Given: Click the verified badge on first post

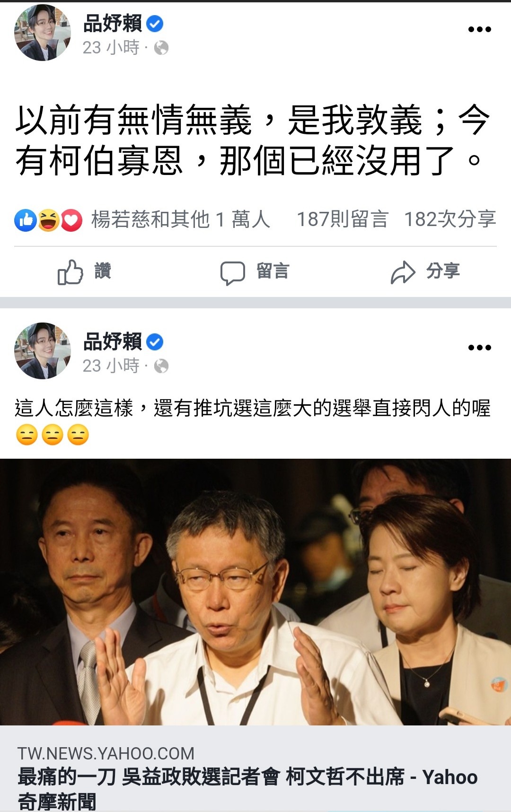Looking at the screenshot, I should (155, 23).
